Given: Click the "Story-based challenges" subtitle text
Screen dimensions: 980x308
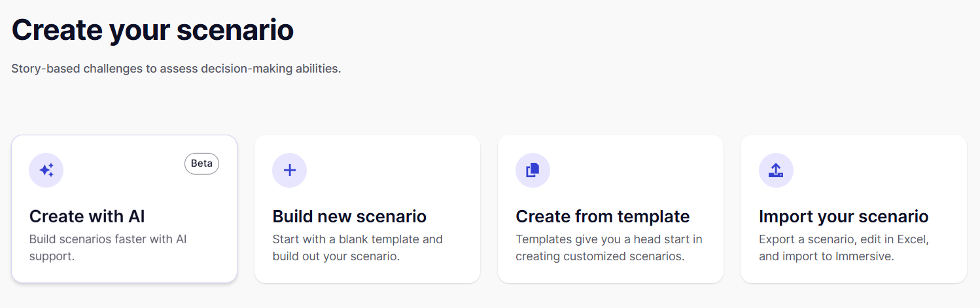Looking at the screenshot, I should tap(176, 68).
